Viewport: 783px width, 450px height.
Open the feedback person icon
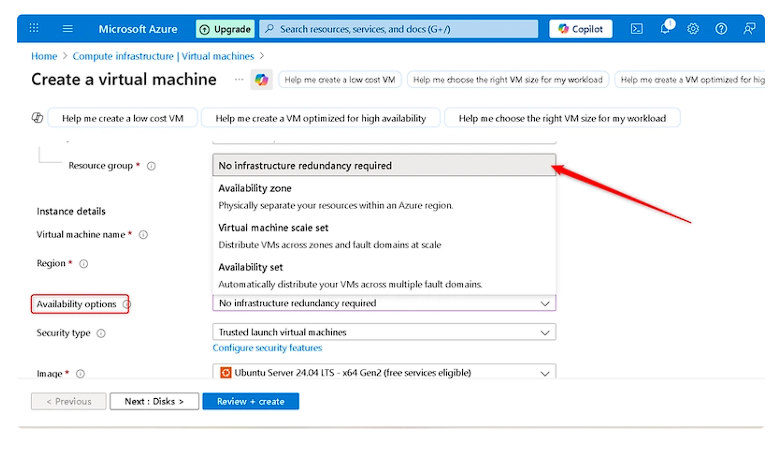coord(749,29)
